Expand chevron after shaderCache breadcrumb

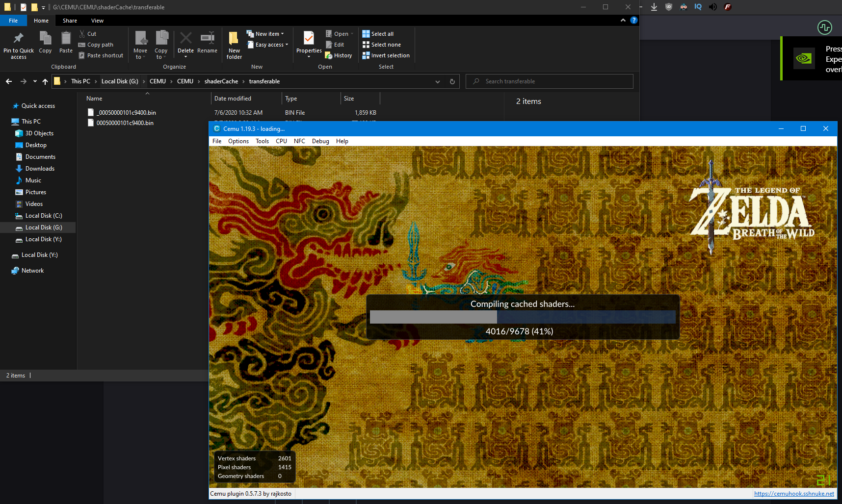pyautogui.click(x=243, y=81)
